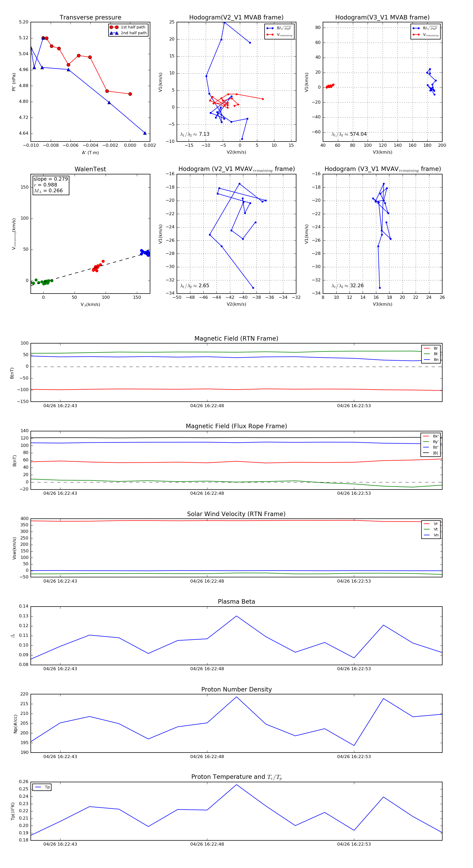
Task: Click the 'slope = 0.279' annotation
Action: 50,179
